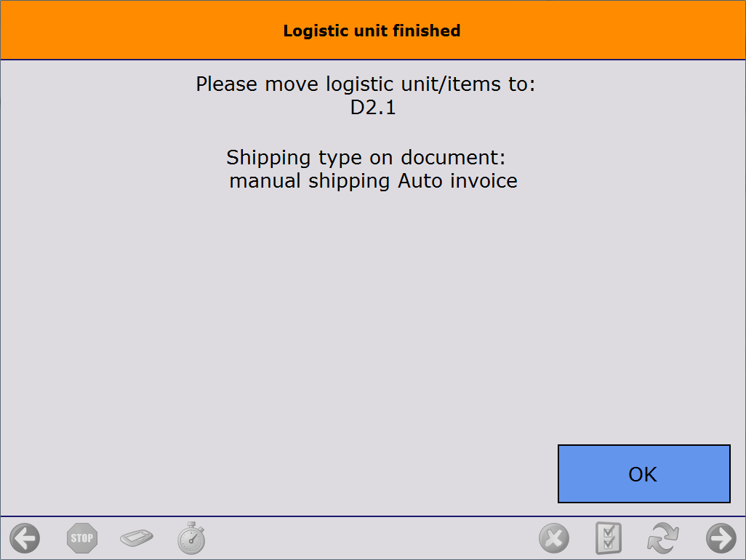The width and height of the screenshot is (746, 560).
Task: Confirm with the blue OK button
Action: point(643,474)
